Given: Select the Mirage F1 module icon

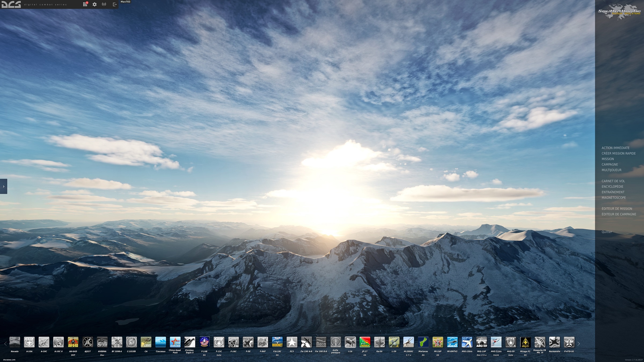Looking at the screenshot, I should coord(525,342).
